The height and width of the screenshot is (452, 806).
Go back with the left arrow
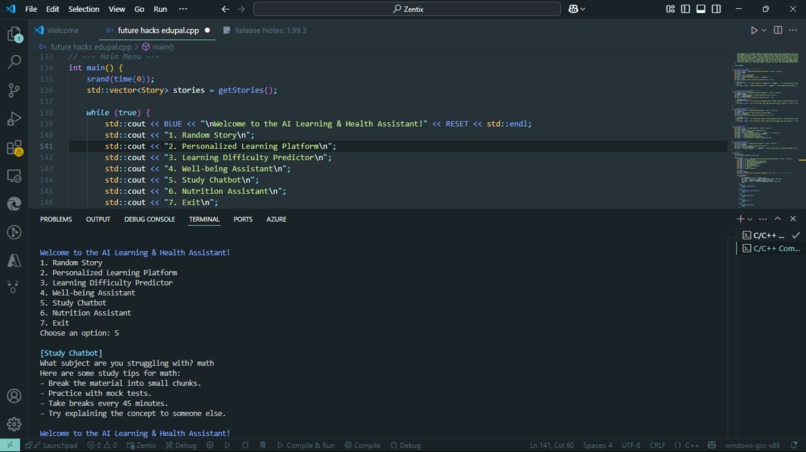pos(225,9)
